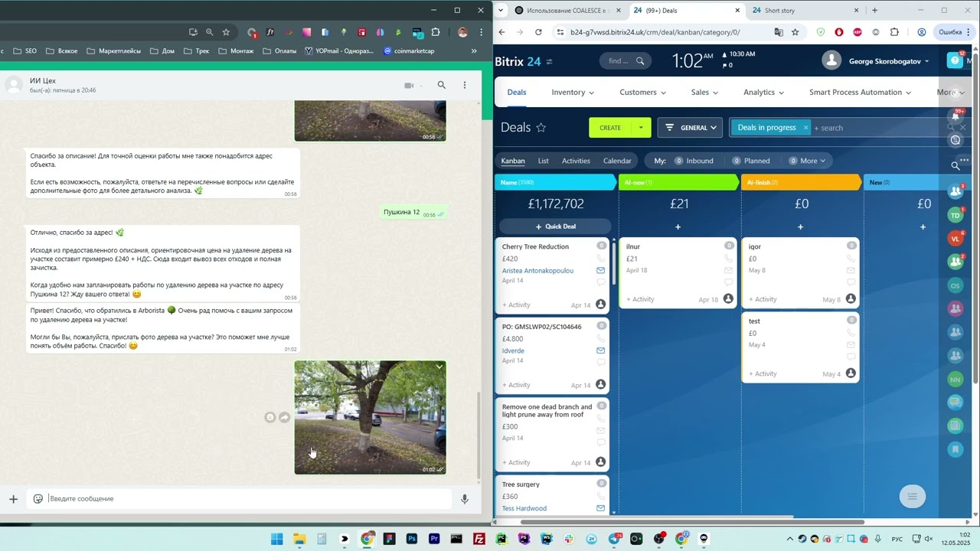
Task: Open the GENERAL pipeline selector
Action: click(x=690, y=128)
